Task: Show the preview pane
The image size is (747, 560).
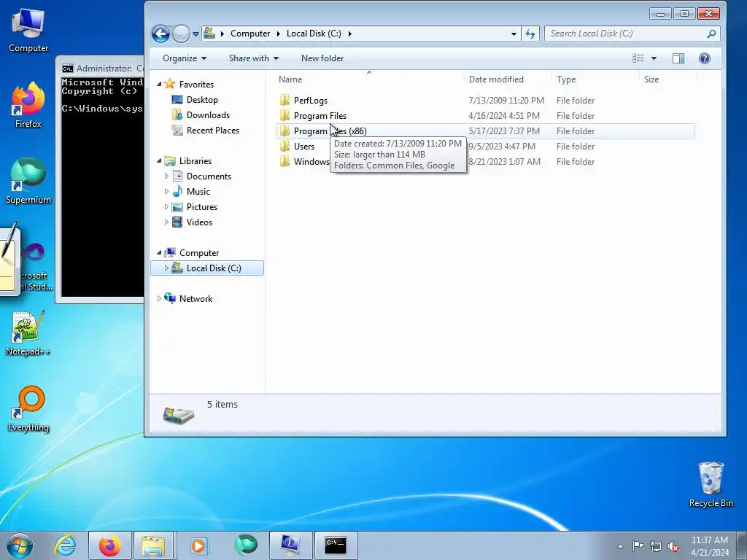Action: pos(678,58)
